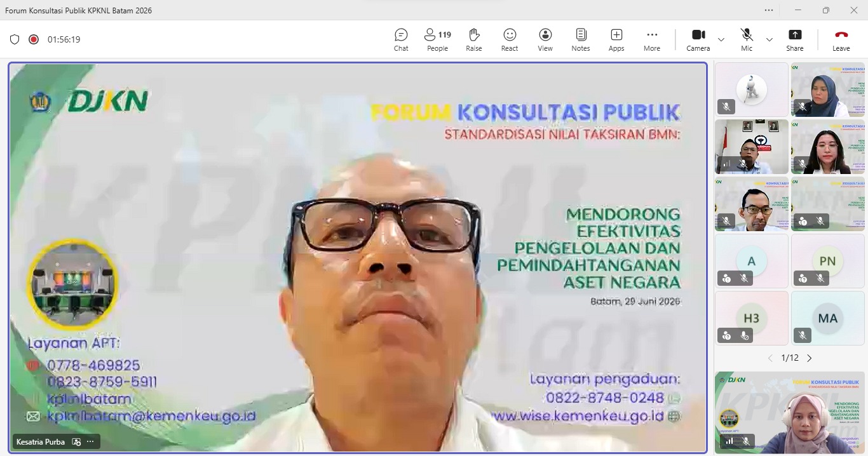Screen dimensions: 868x456
Task: Share your screen content
Action: click(795, 39)
